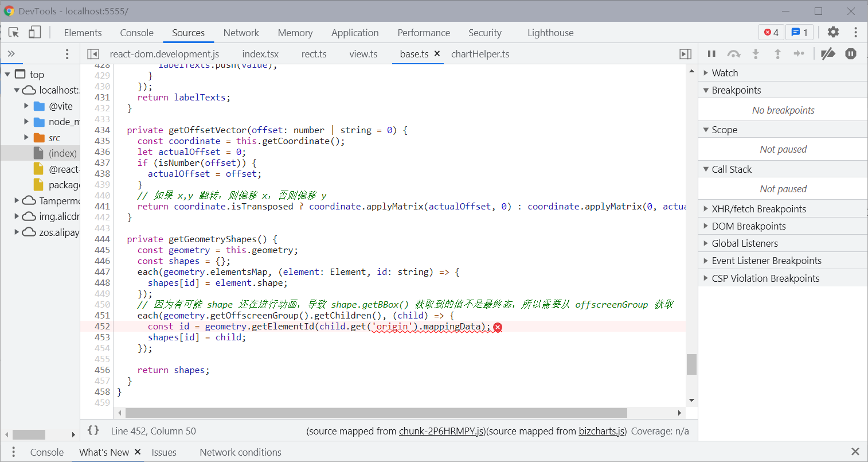Open the Performance panel tab

[x=424, y=33]
